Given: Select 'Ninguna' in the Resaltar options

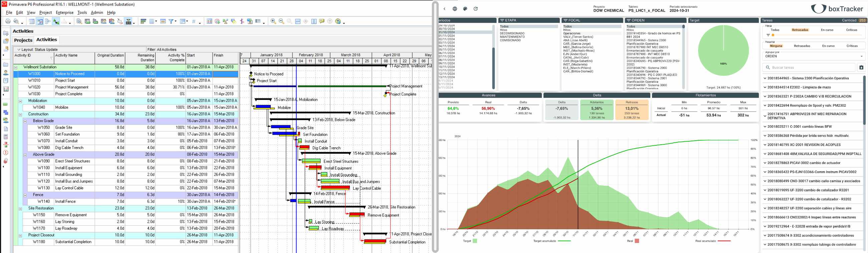Looking at the screenshot, I should pos(776,46).
